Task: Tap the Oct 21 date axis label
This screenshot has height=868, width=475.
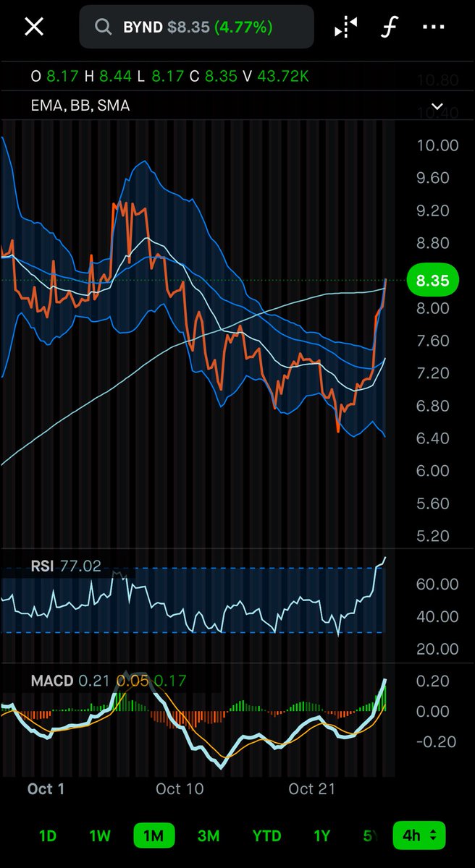Action: point(312,788)
